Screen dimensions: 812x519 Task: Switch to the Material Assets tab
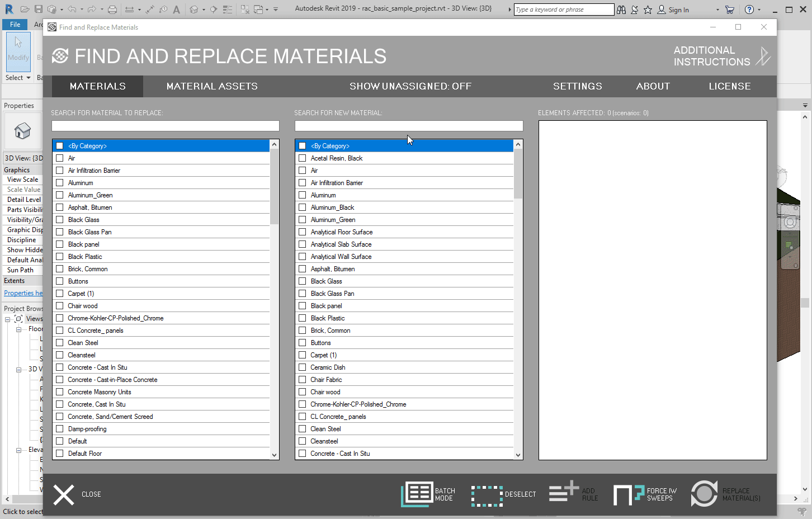pyautogui.click(x=212, y=86)
